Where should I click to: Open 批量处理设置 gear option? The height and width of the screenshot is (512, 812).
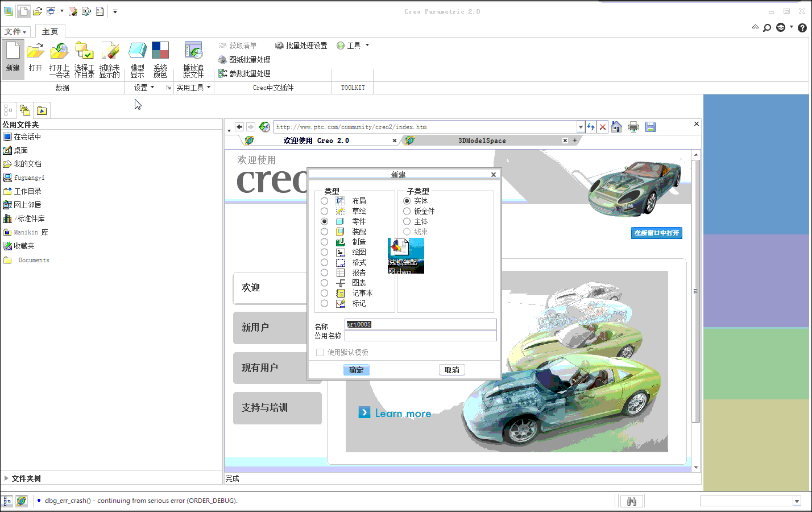(x=301, y=46)
